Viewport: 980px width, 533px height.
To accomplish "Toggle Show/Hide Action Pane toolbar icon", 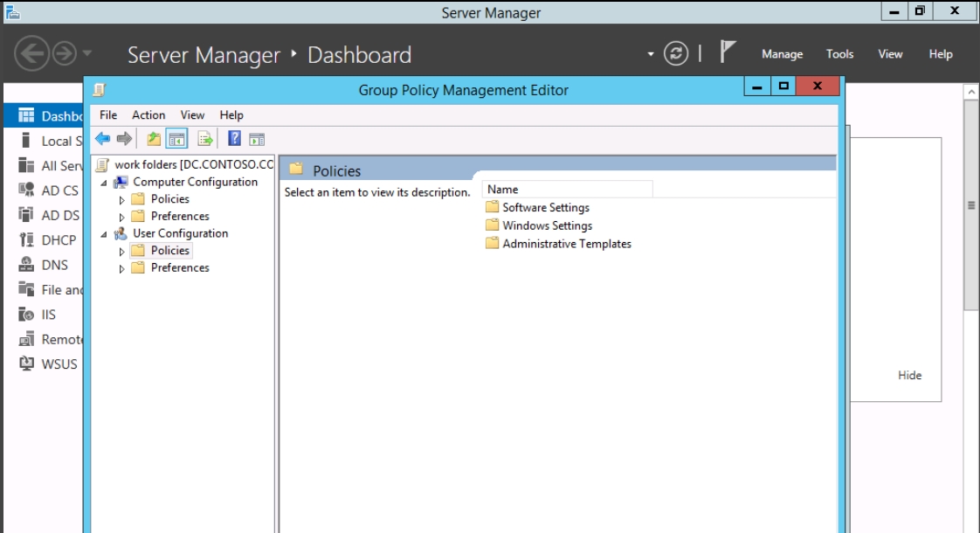I will [257, 139].
